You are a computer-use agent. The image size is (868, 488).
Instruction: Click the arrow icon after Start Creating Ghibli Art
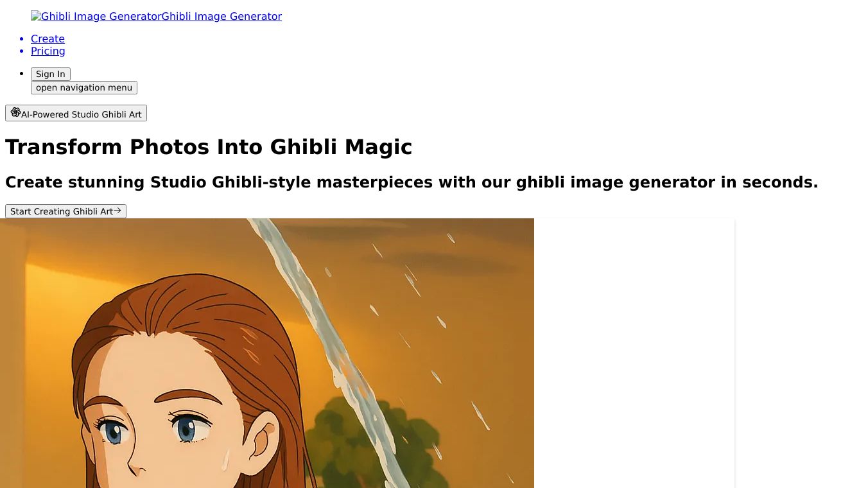point(117,211)
